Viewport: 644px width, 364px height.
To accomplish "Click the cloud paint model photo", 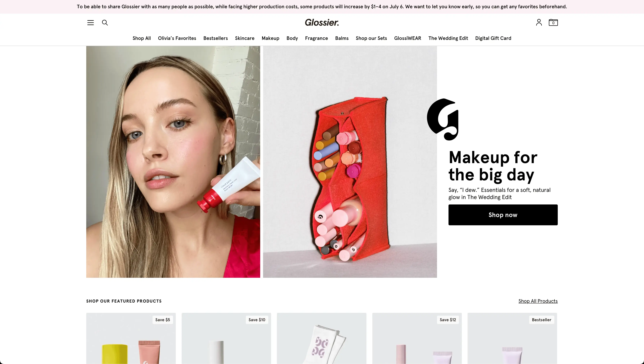I will tap(173, 162).
